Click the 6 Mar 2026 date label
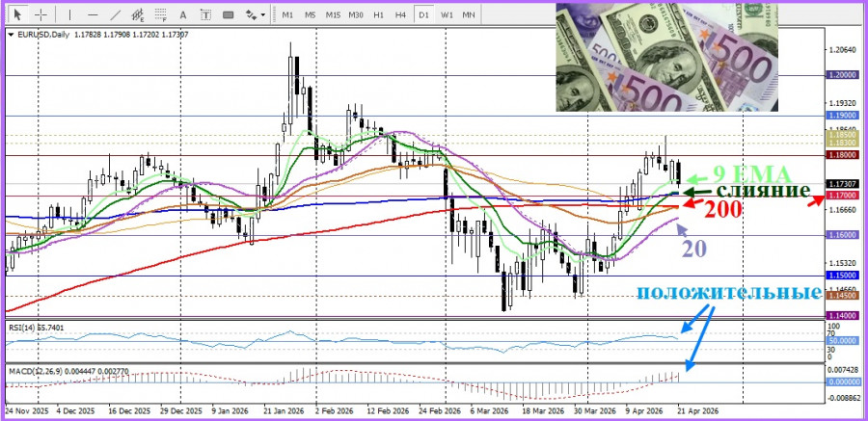This screenshot has width=868, height=421. point(489,411)
